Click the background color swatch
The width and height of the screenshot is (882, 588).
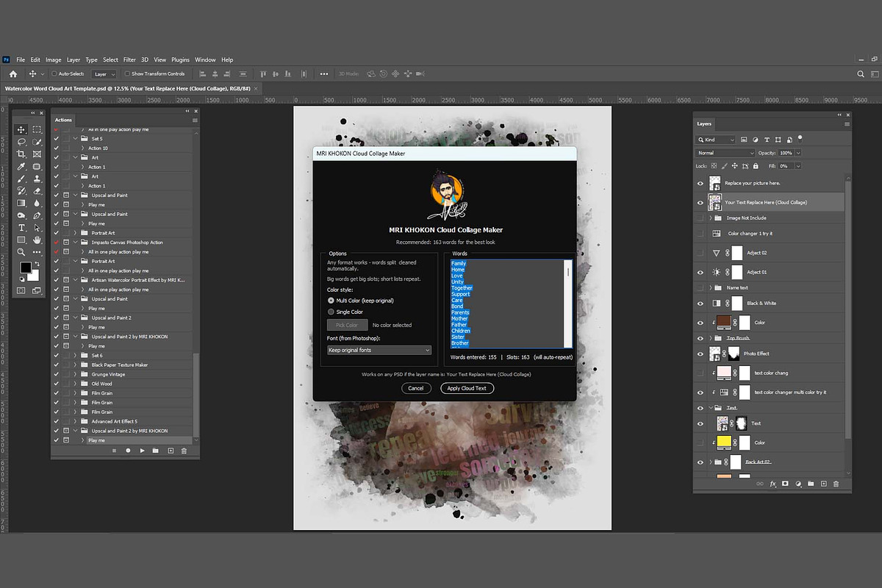click(33, 276)
